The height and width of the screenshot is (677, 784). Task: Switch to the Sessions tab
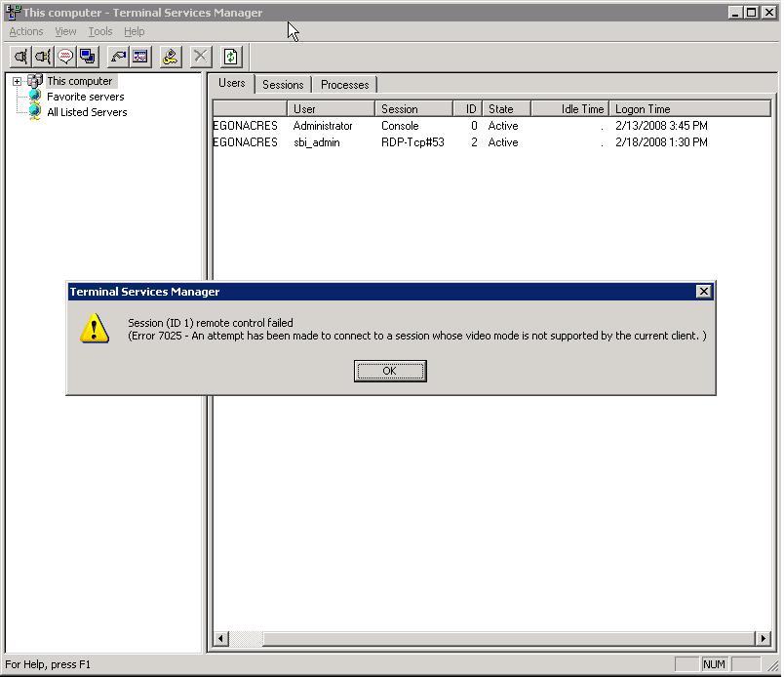[x=283, y=85]
